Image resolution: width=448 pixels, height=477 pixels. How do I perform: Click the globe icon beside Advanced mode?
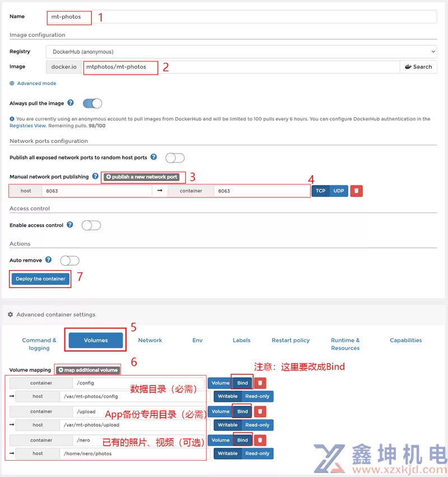coord(12,84)
